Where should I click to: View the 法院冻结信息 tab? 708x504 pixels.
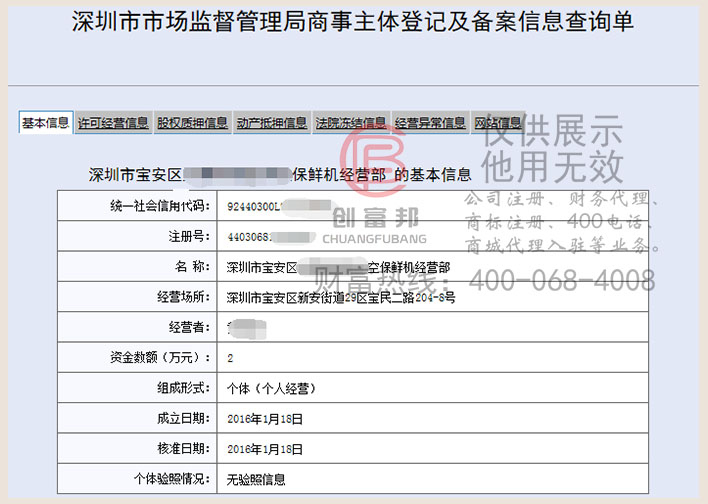pos(351,122)
